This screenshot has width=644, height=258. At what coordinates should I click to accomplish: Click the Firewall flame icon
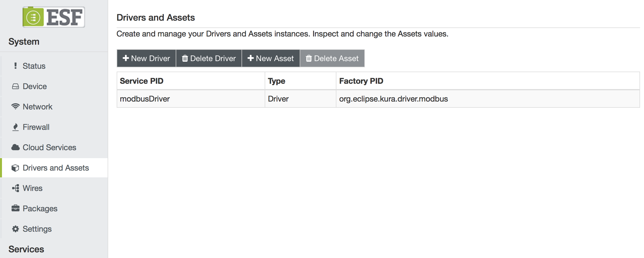[x=16, y=127]
